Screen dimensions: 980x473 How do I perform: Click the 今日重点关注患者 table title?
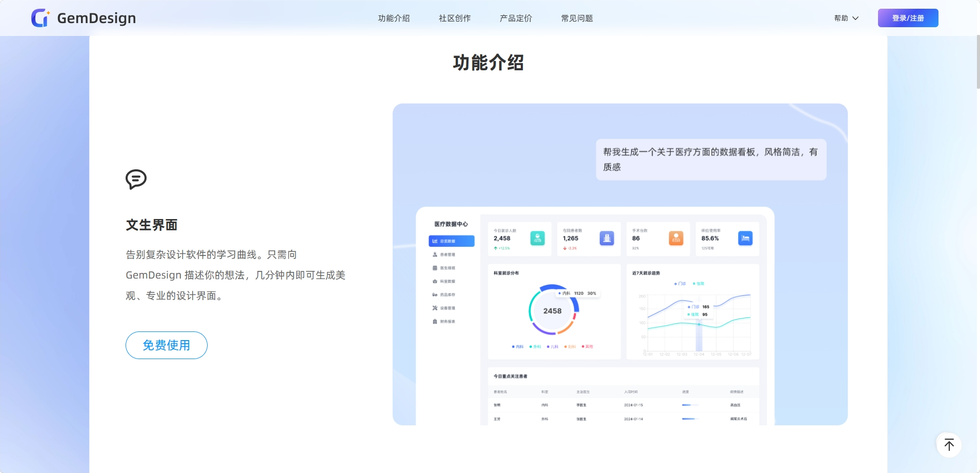[x=511, y=377]
